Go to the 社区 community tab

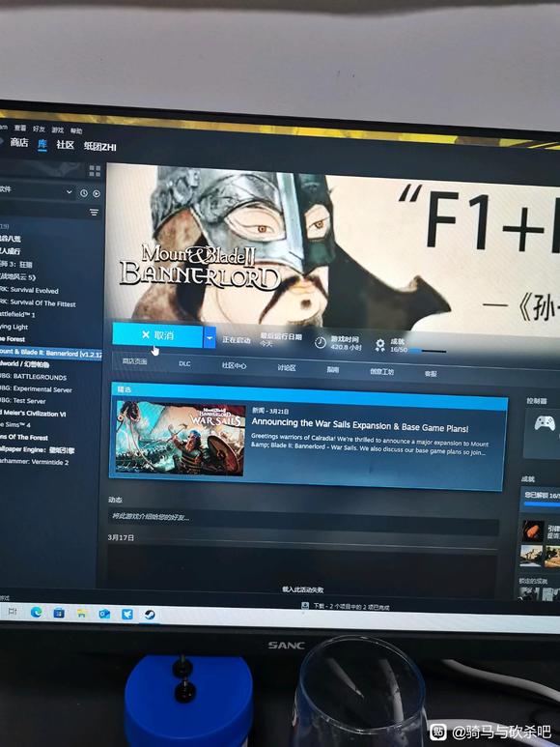(66, 144)
